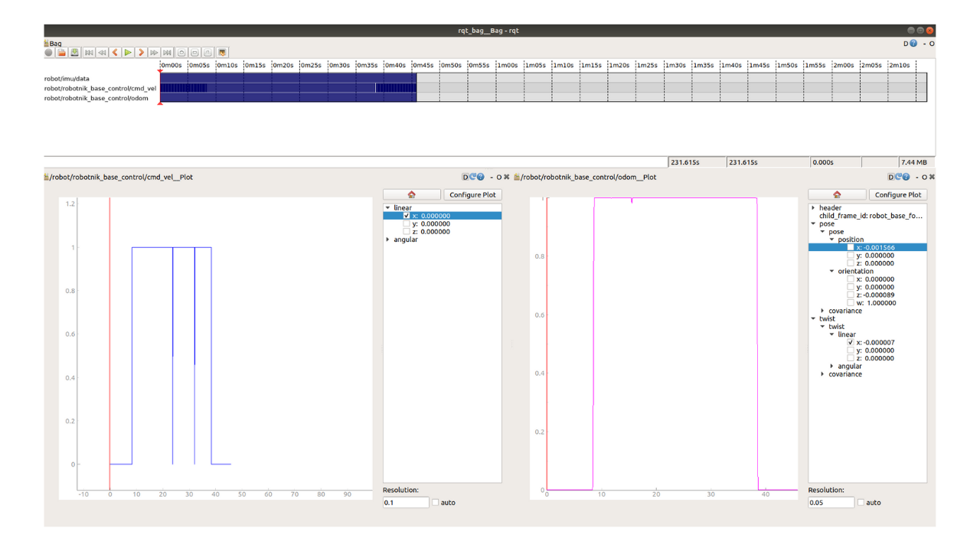Close the cmd_vel plot panel
Image resolution: width=980 pixels, height=551 pixels.
point(506,177)
